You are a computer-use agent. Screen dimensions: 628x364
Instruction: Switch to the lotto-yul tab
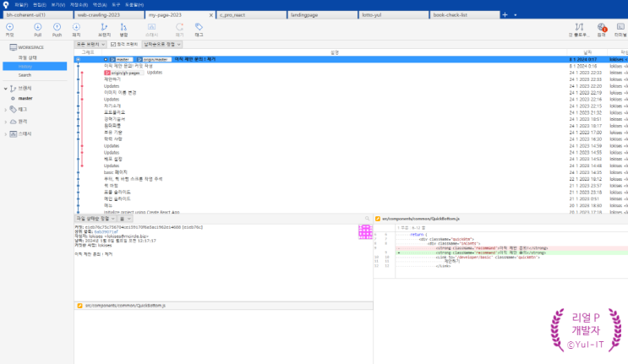click(393, 15)
